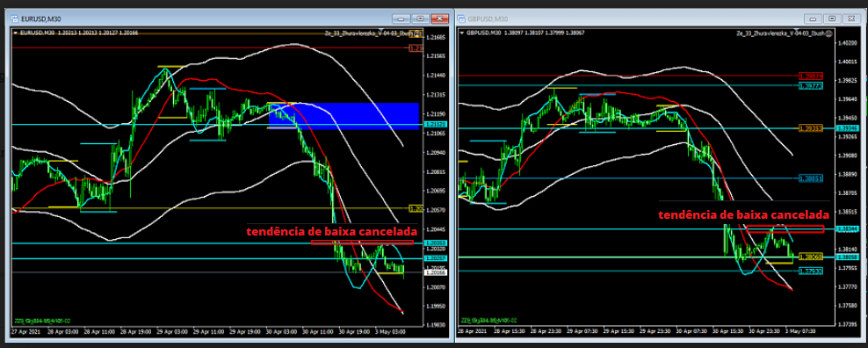868x348 pixels.
Task: Select red 'tendência de baixa cancelada' label on GBPUSD
Action: [x=743, y=214]
